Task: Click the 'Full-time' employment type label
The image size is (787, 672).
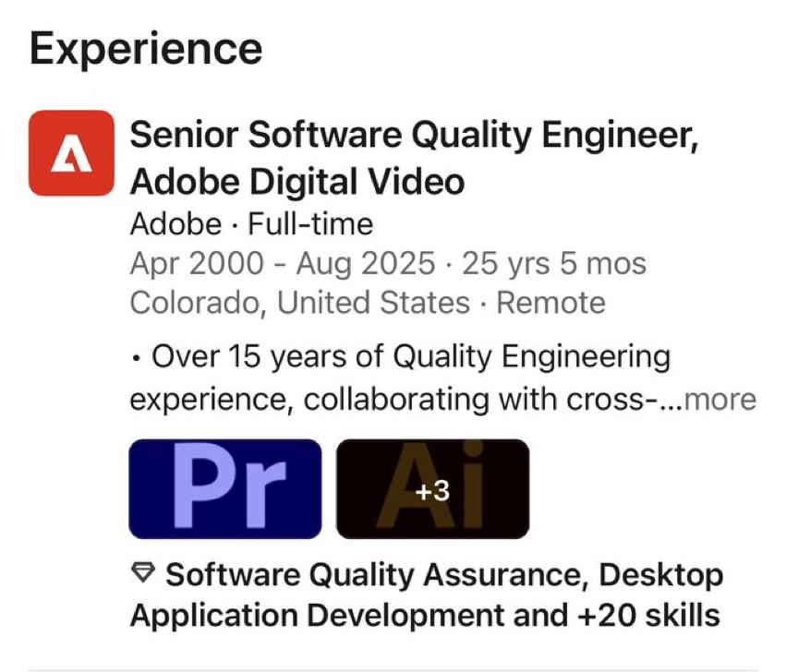Action: tap(310, 223)
